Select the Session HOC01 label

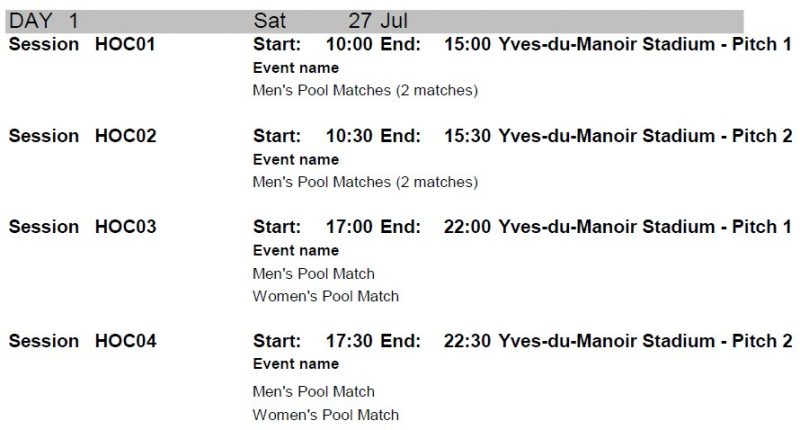[82, 45]
